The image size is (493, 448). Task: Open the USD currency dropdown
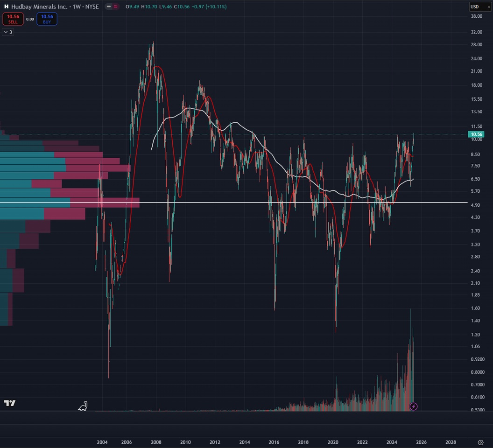pos(480,7)
